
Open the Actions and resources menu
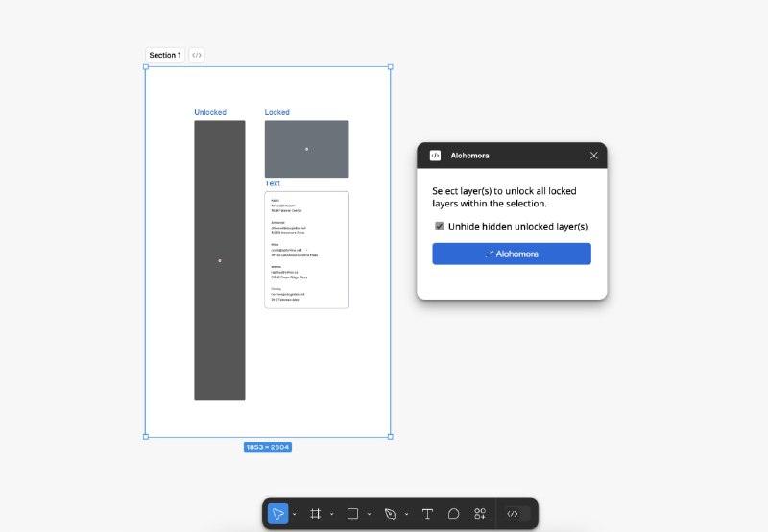click(x=480, y=514)
